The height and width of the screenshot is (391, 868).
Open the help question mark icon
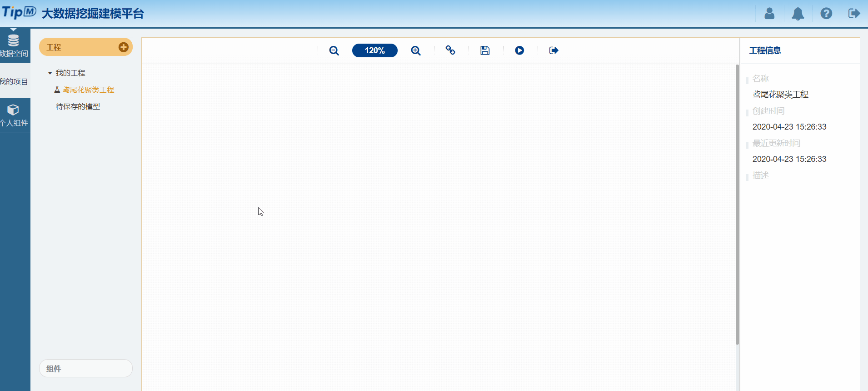click(826, 14)
